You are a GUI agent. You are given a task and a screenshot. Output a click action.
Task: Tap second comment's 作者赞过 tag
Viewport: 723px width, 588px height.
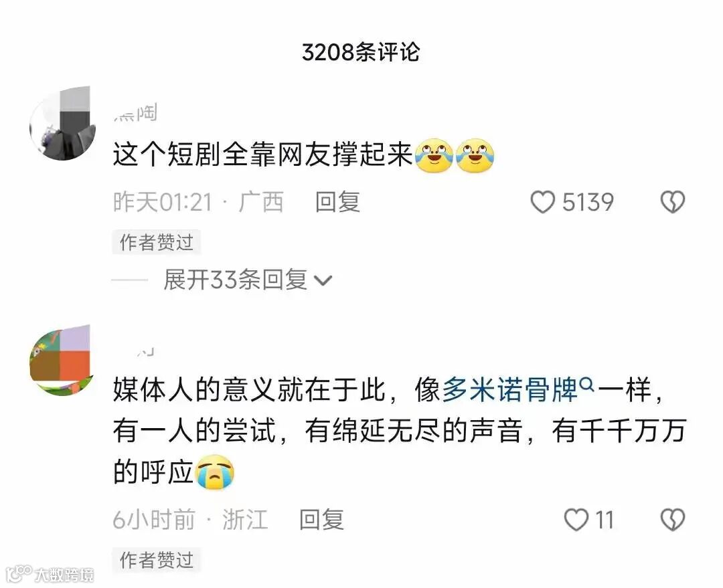[x=156, y=560]
